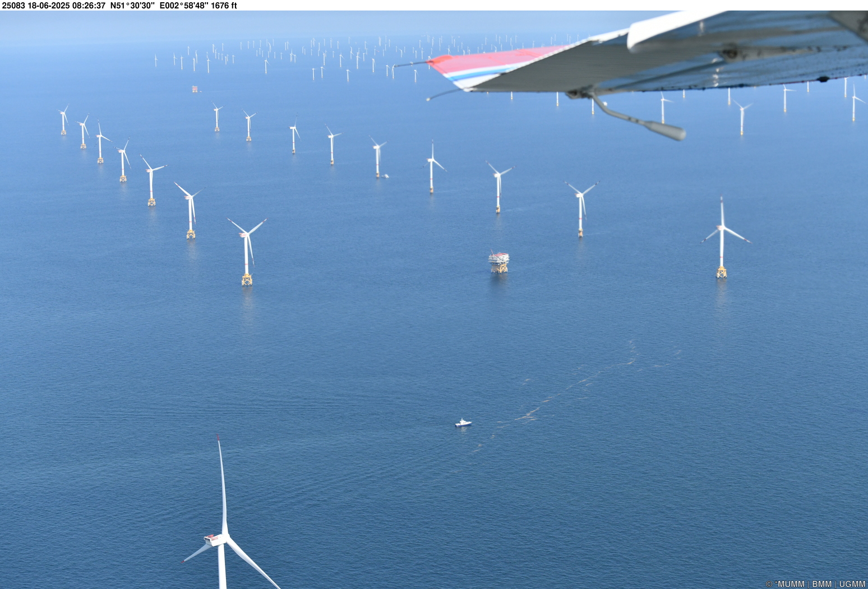The width and height of the screenshot is (868, 589).
Task: Click the altitude reading 1676 ft
Action: [224, 6]
